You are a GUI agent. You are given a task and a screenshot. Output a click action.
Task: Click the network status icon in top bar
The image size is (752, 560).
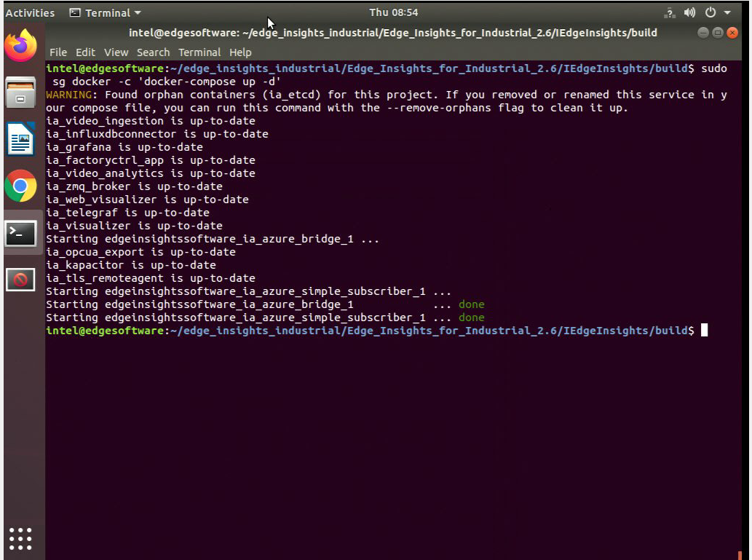(670, 13)
